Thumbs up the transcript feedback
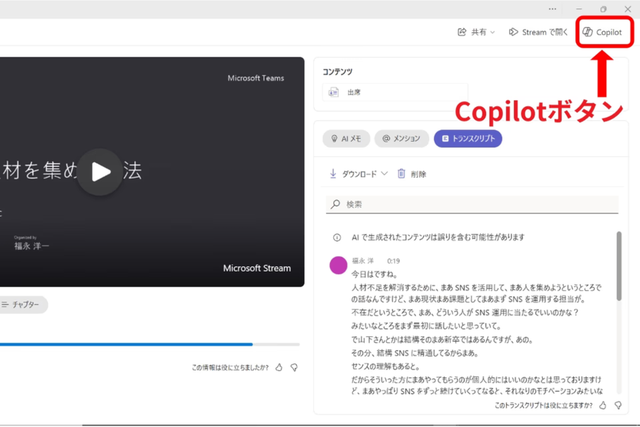The width and height of the screenshot is (640, 427). (x=605, y=406)
